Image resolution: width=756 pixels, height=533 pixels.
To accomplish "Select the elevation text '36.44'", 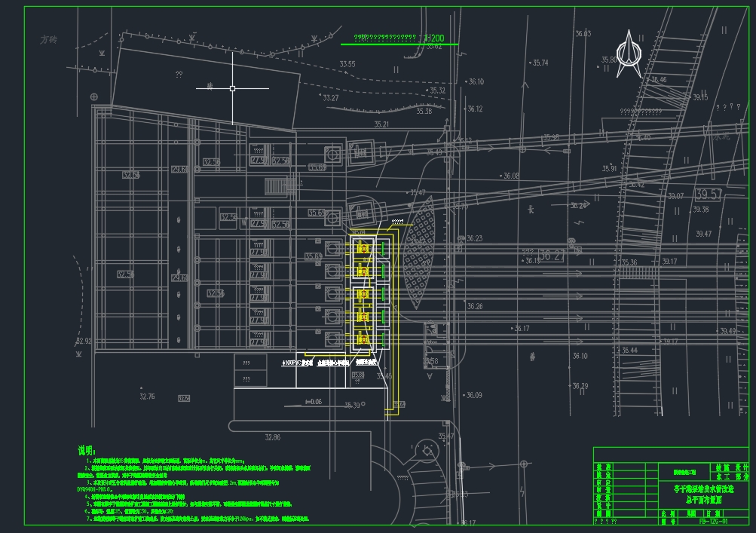I will click(x=629, y=351).
